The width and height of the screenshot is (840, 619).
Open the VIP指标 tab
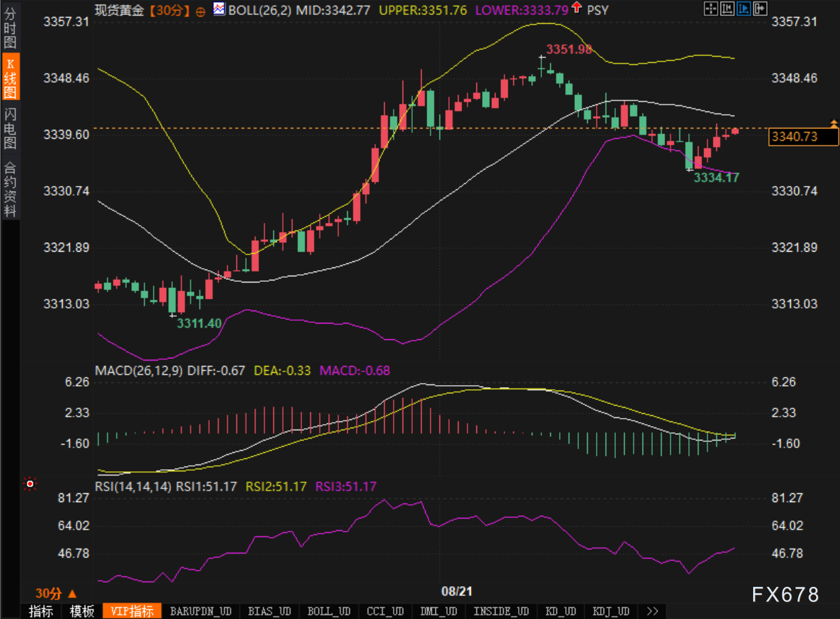point(132,611)
